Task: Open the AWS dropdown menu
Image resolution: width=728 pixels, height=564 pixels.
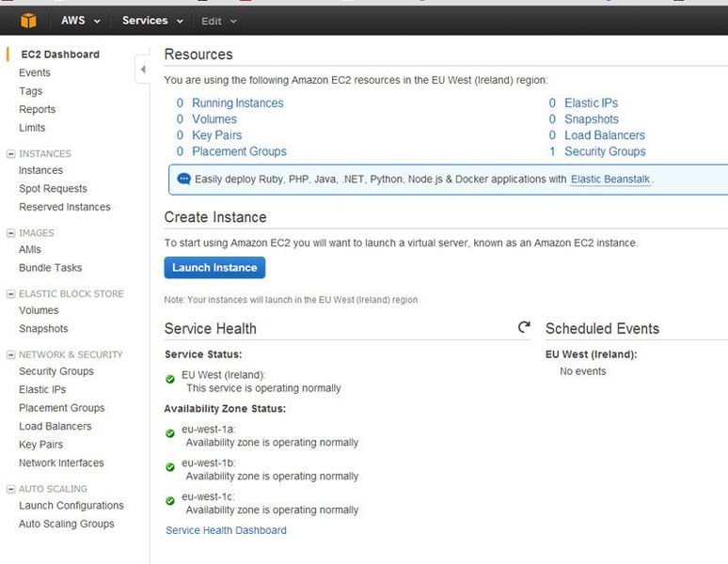Action: tap(80, 21)
